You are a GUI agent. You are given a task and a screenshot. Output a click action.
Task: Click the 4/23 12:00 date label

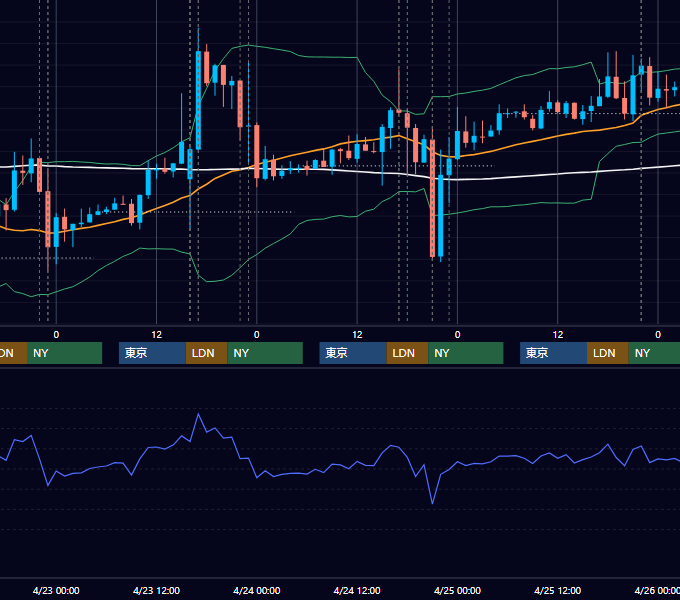pyautogui.click(x=156, y=590)
